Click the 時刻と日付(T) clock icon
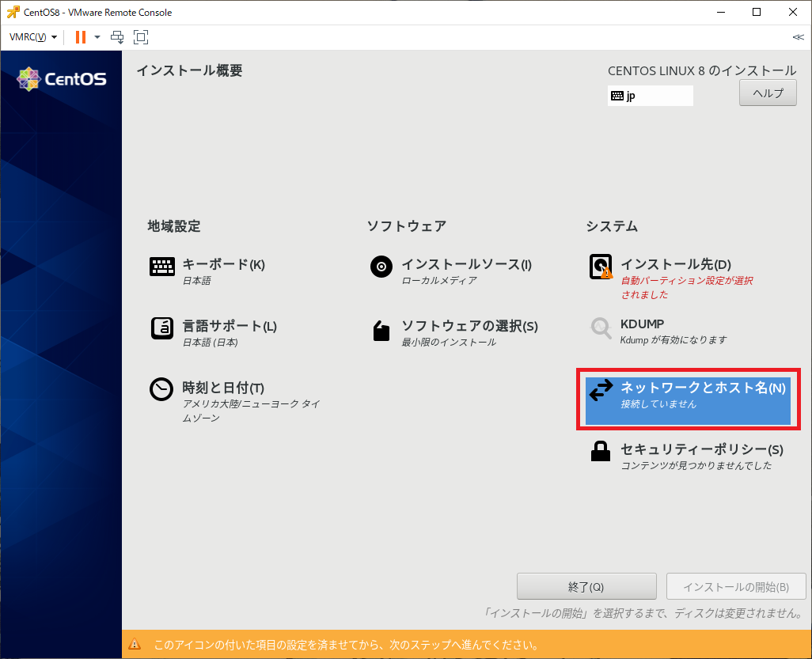The image size is (812, 659). coord(161,389)
